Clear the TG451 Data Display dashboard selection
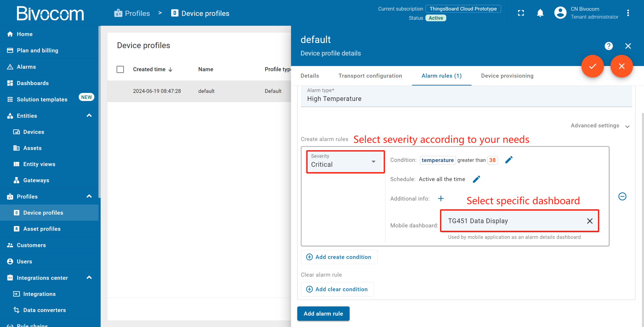 tap(590, 221)
